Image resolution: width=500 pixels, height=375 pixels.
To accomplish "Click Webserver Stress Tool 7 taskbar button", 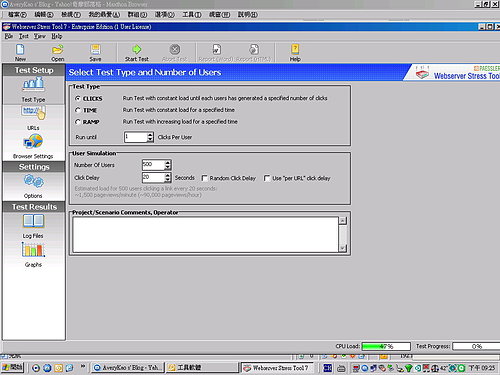I will 277,368.
